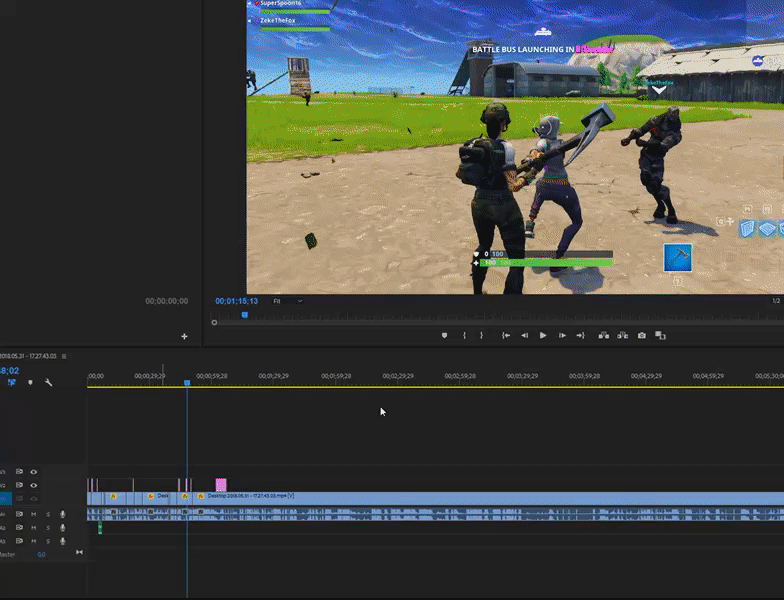Click the icon right of Master volume
The image size is (784, 600).
[x=79, y=552]
